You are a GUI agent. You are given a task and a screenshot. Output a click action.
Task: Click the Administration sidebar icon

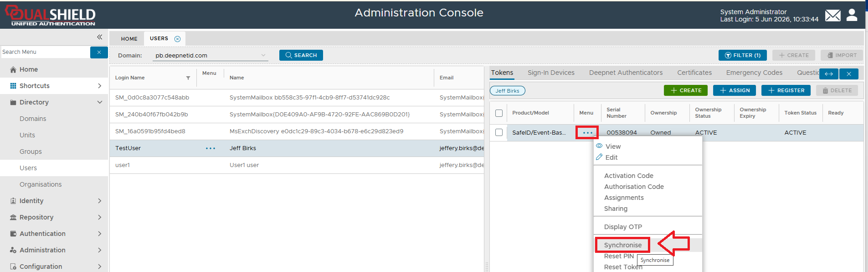(x=13, y=250)
